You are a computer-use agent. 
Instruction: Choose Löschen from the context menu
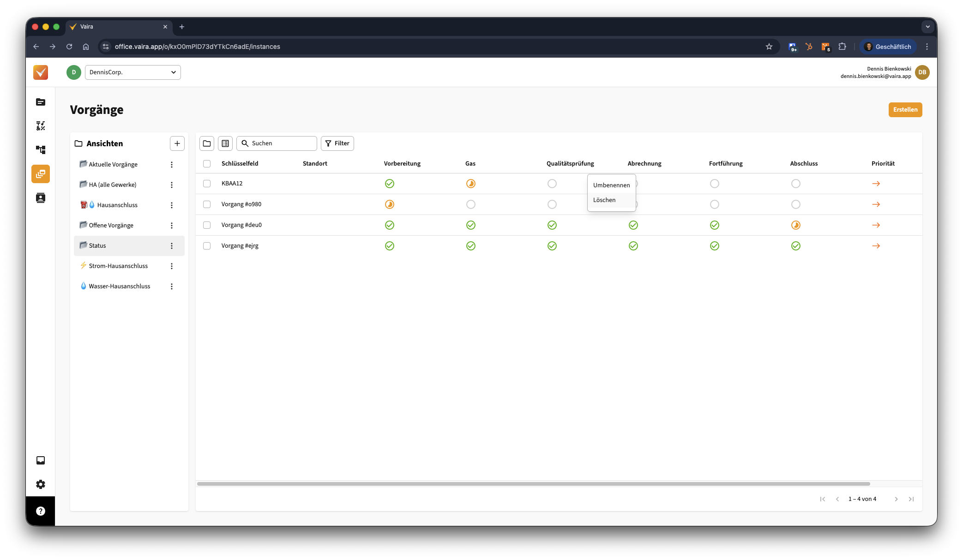click(604, 200)
